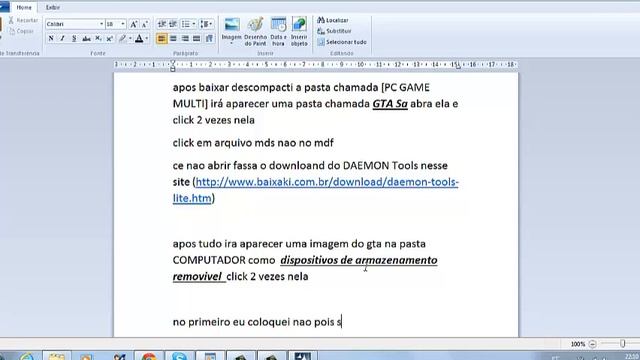Screen dimensions: 640x360
Task: Click on 'dispositivos de armazenamento' text
Action: (x=359, y=260)
